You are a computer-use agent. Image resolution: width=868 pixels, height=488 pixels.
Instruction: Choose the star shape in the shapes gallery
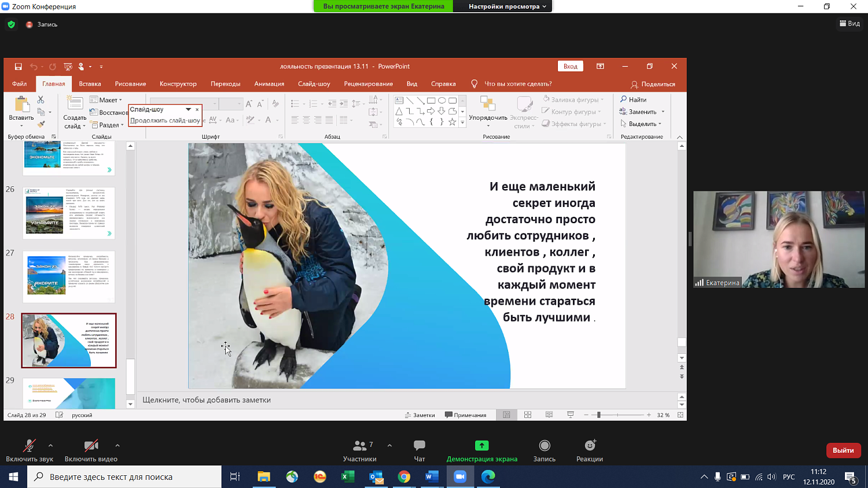452,122
